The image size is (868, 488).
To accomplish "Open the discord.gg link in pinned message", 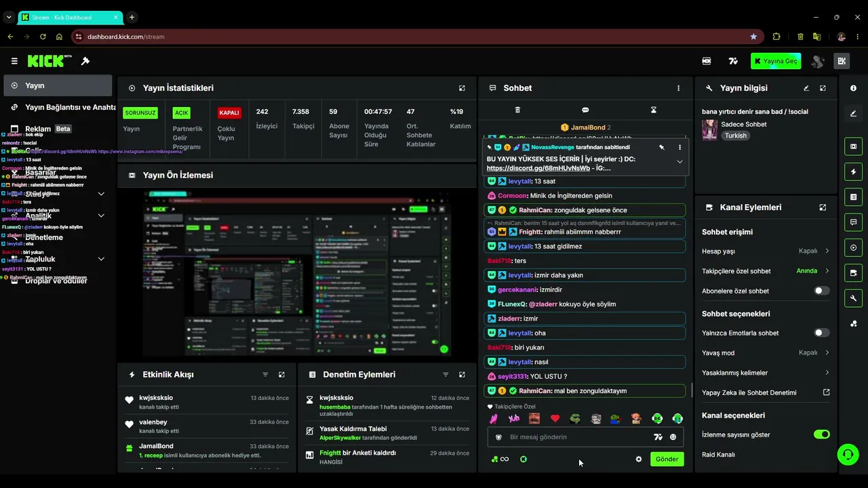I will (x=538, y=168).
